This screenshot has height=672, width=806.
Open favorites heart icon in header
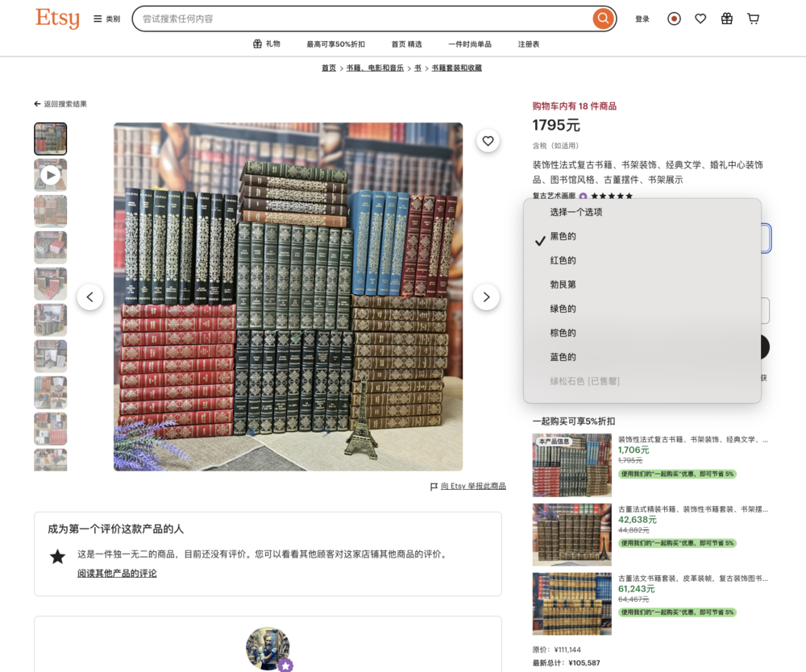pyautogui.click(x=700, y=19)
